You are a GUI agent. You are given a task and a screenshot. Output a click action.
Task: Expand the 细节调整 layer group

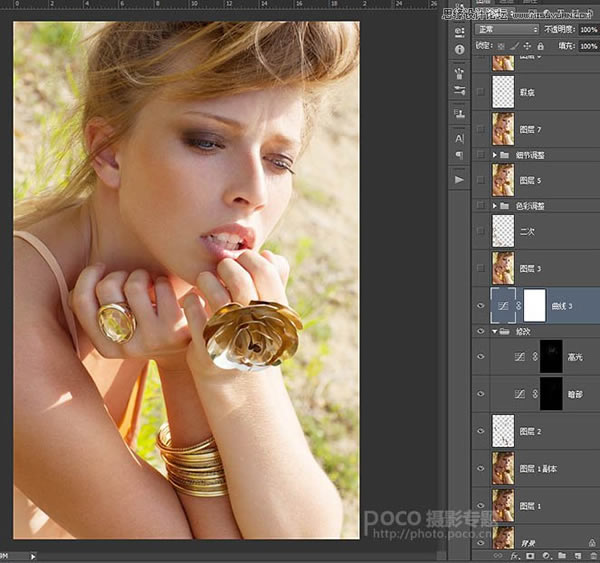[494, 155]
